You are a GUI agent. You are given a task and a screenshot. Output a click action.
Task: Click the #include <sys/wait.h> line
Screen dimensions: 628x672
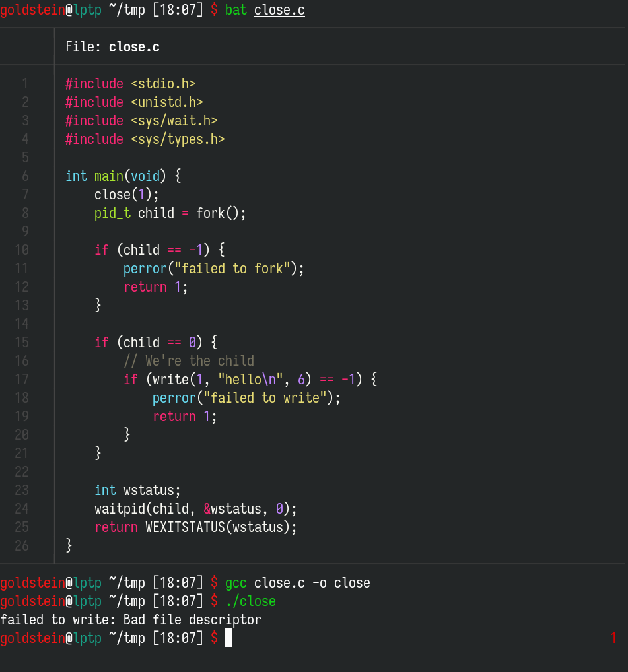tap(141, 120)
